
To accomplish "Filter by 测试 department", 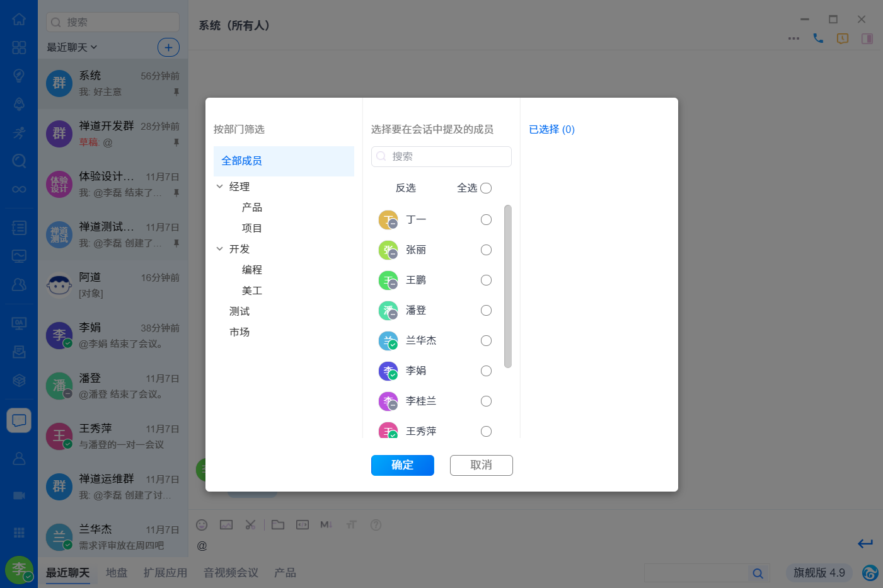I will (x=240, y=311).
